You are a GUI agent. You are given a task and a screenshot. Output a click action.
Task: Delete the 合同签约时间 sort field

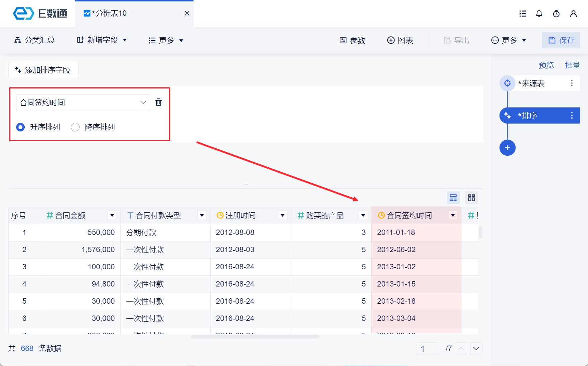pyautogui.click(x=158, y=102)
